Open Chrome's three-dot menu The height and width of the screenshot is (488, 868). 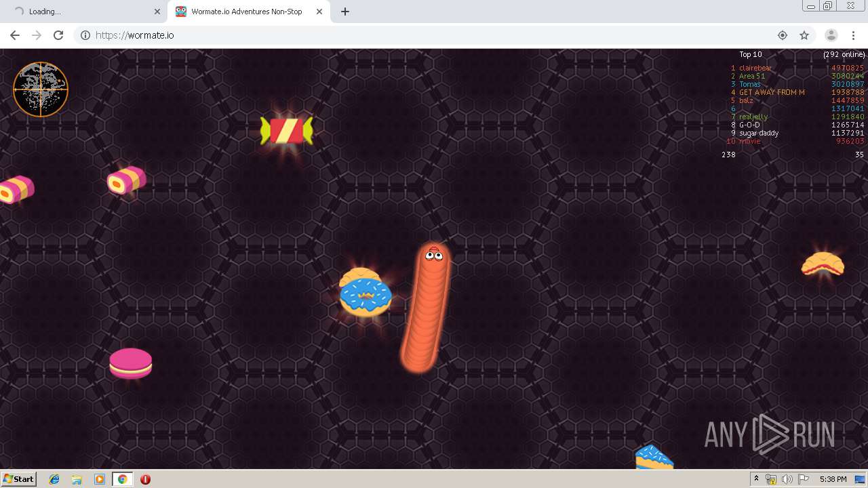click(x=853, y=35)
